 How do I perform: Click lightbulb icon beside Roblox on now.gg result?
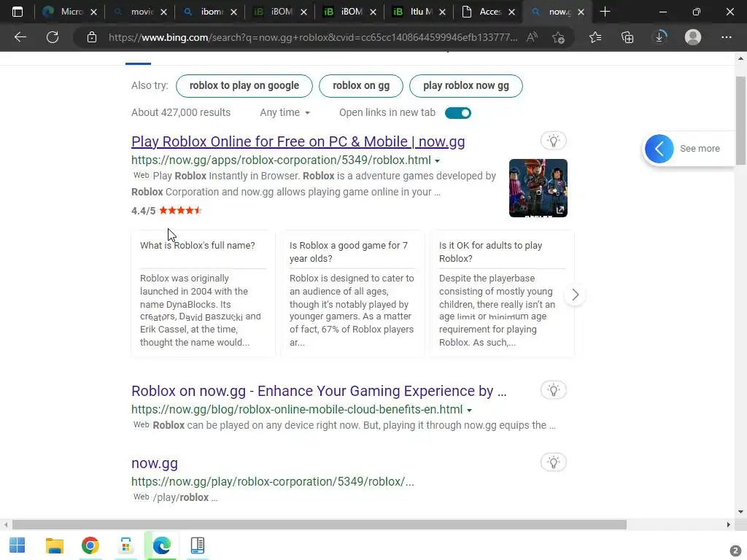553,391
